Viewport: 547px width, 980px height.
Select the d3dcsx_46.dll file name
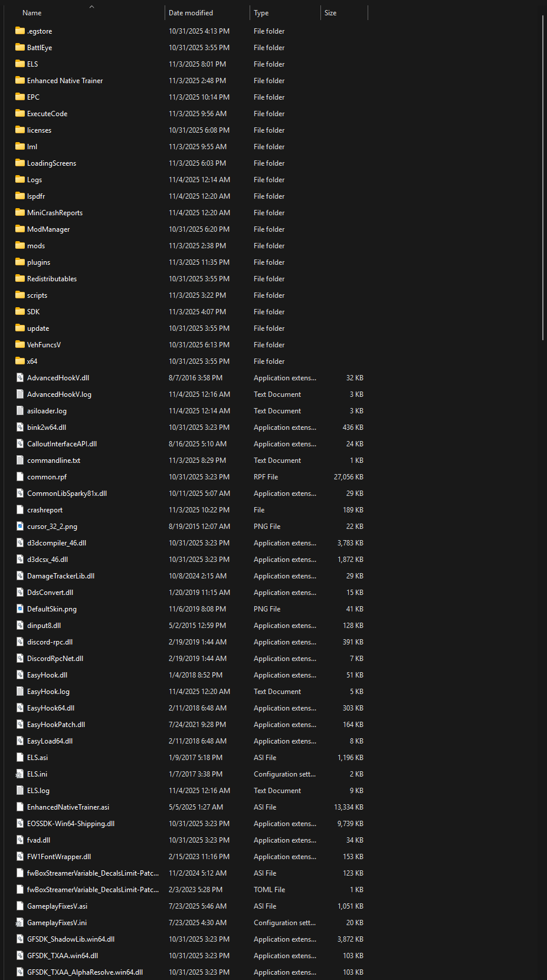[47, 560]
